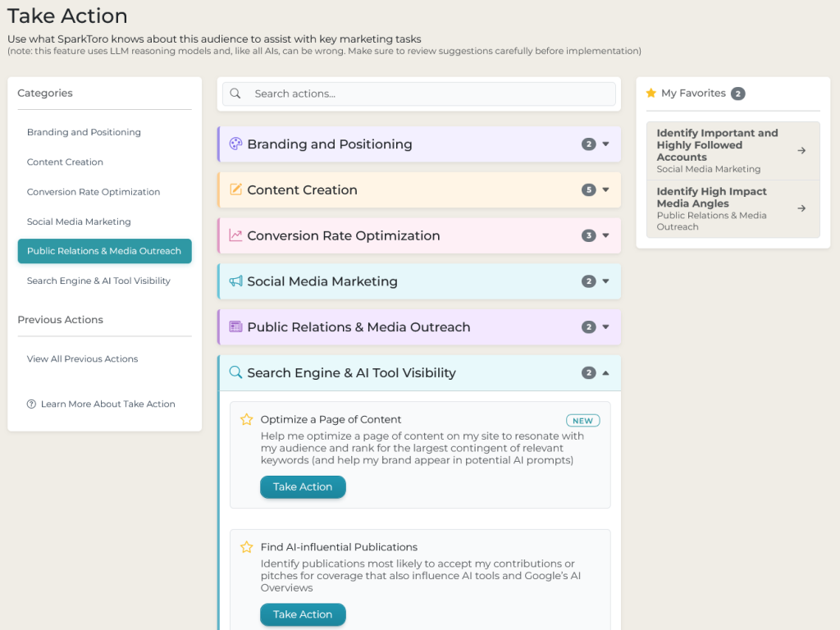Click the arrow next to Identify Important and Highly Followed Accounts
Screen dimensions: 840x630
coord(801,150)
